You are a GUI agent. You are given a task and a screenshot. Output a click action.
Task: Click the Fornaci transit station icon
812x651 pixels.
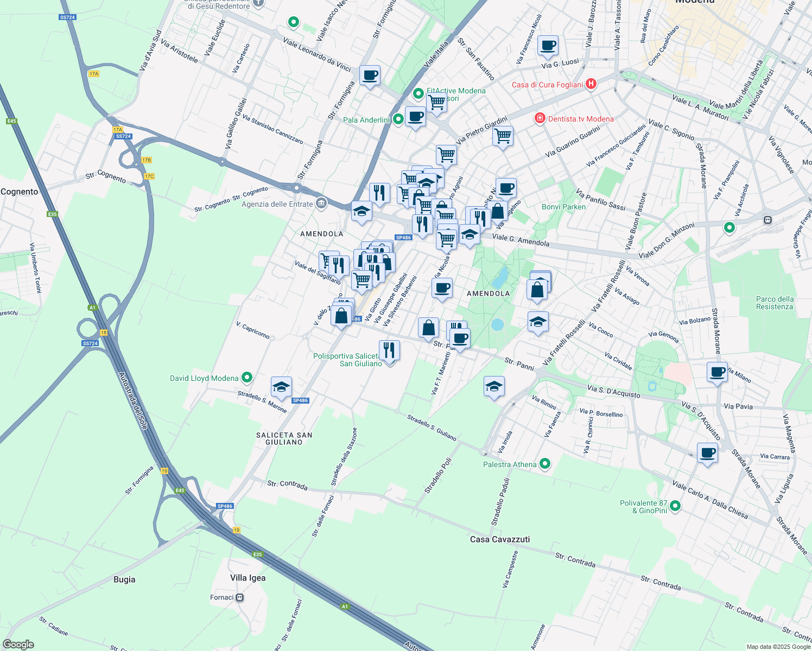240,597
